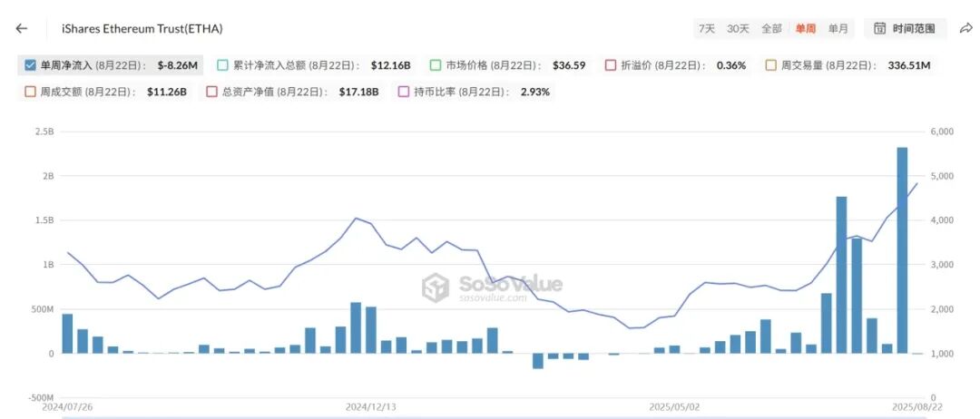
Task: Select the 全部 range tab
Action: pyautogui.click(x=771, y=29)
